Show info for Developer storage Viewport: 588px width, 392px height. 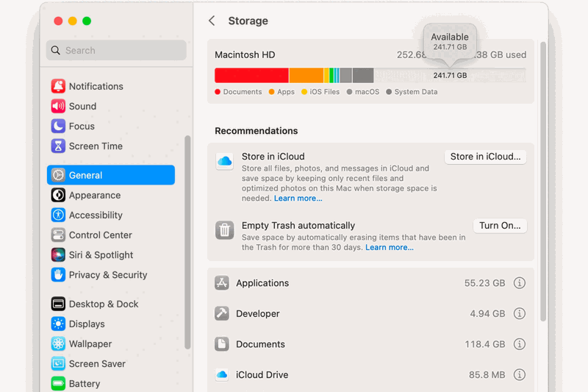pyautogui.click(x=520, y=313)
